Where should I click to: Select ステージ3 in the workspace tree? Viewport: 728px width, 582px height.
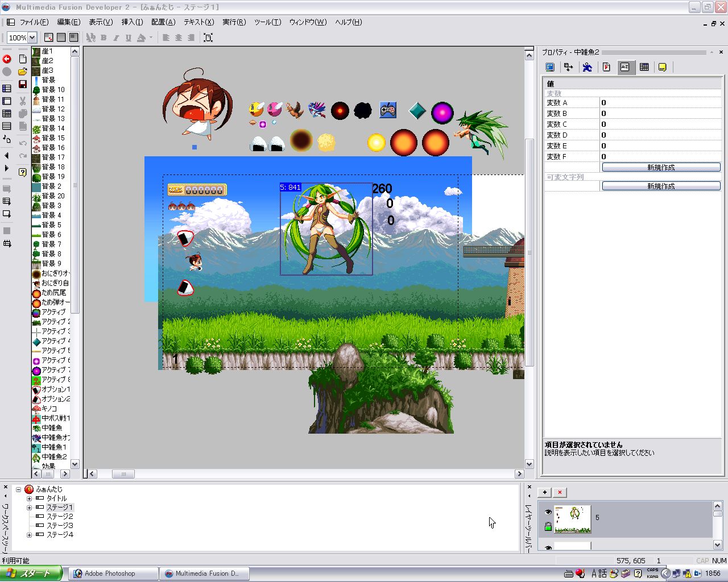coord(60,526)
